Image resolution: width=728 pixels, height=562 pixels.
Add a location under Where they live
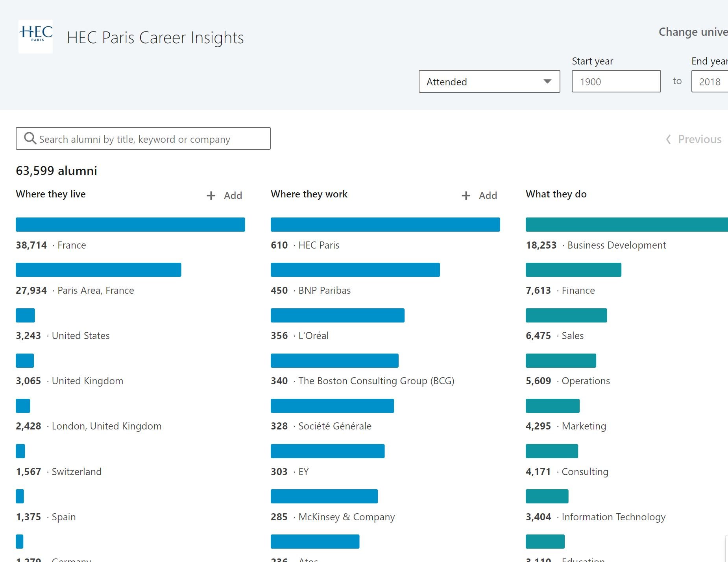coord(224,195)
